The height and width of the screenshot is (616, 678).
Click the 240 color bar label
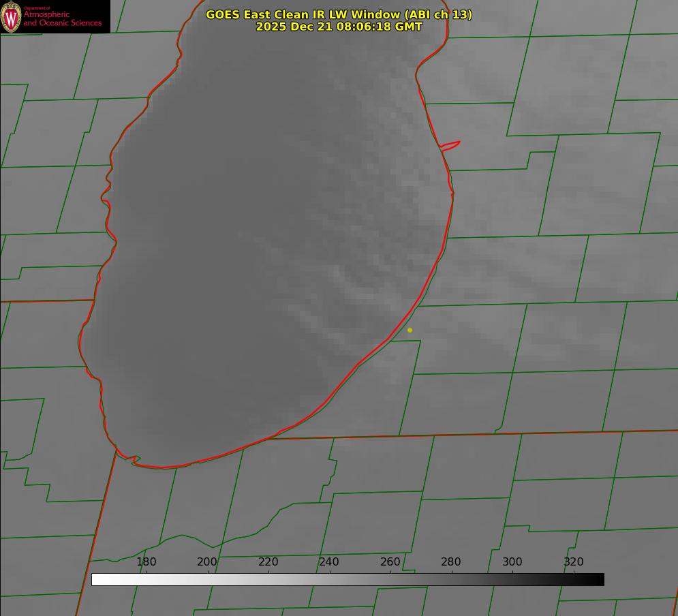click(329, 562)
